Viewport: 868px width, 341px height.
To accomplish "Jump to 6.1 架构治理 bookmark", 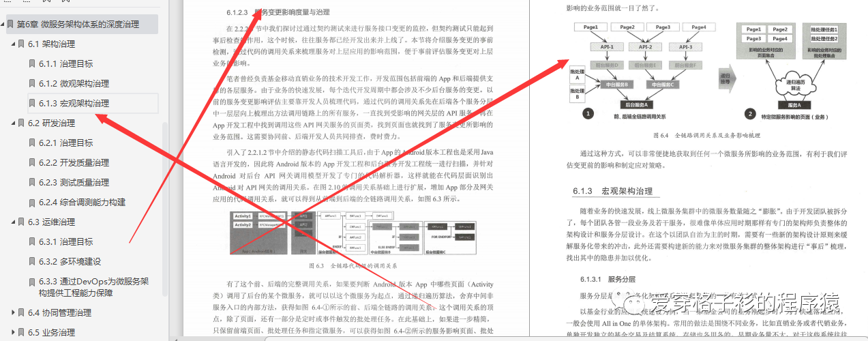I will click(52, 44).
